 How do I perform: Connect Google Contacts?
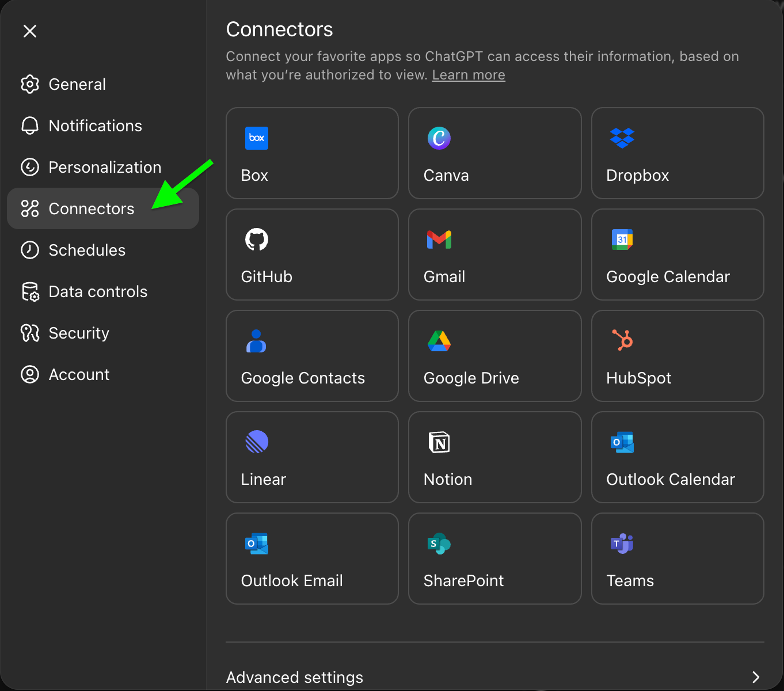312,356
